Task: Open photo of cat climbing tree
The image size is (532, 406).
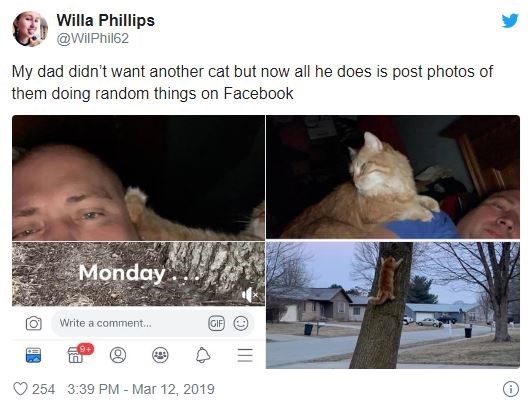Action: coord(393,305)
